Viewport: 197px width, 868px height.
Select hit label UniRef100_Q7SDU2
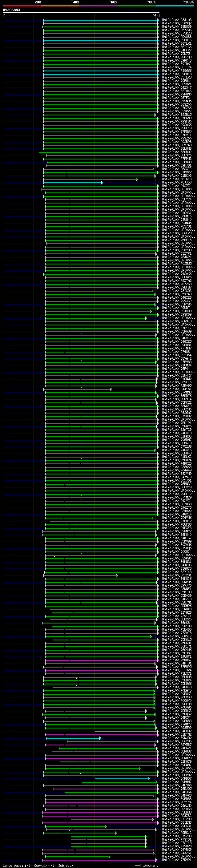point(177,416)
